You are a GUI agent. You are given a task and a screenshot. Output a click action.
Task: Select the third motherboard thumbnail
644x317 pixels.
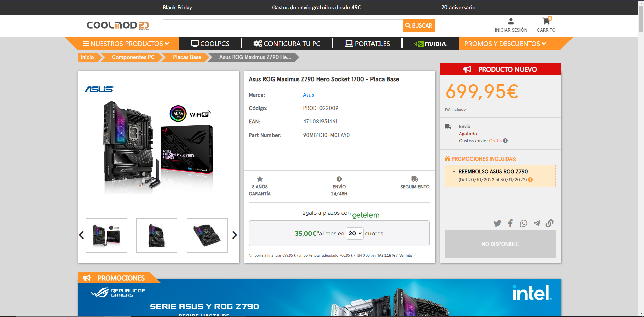point(207,235)
